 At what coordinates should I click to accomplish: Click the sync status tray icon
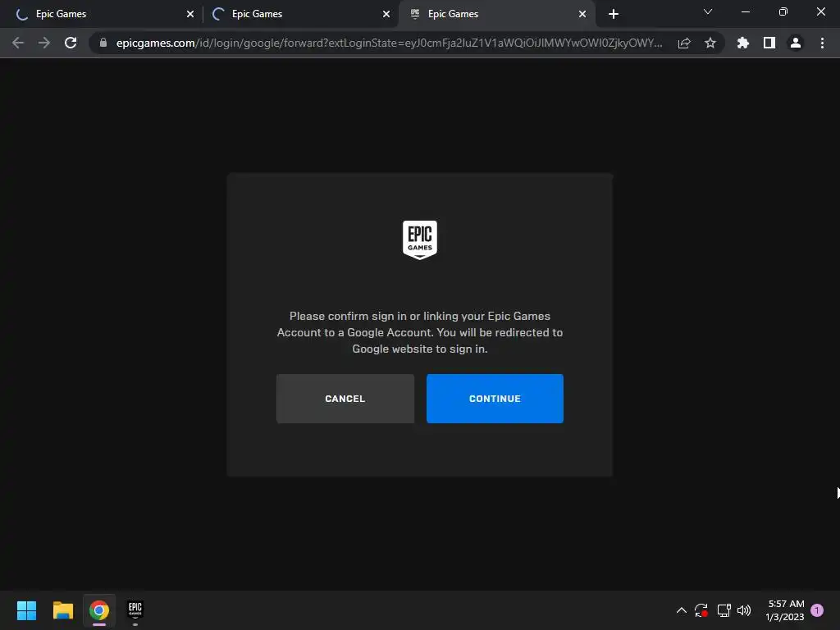coord(701,610)
